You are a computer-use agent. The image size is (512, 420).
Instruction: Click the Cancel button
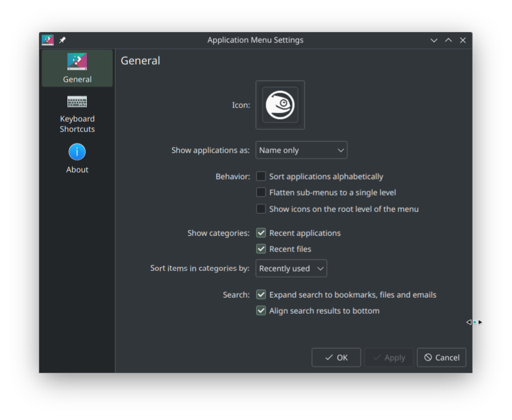442,357
